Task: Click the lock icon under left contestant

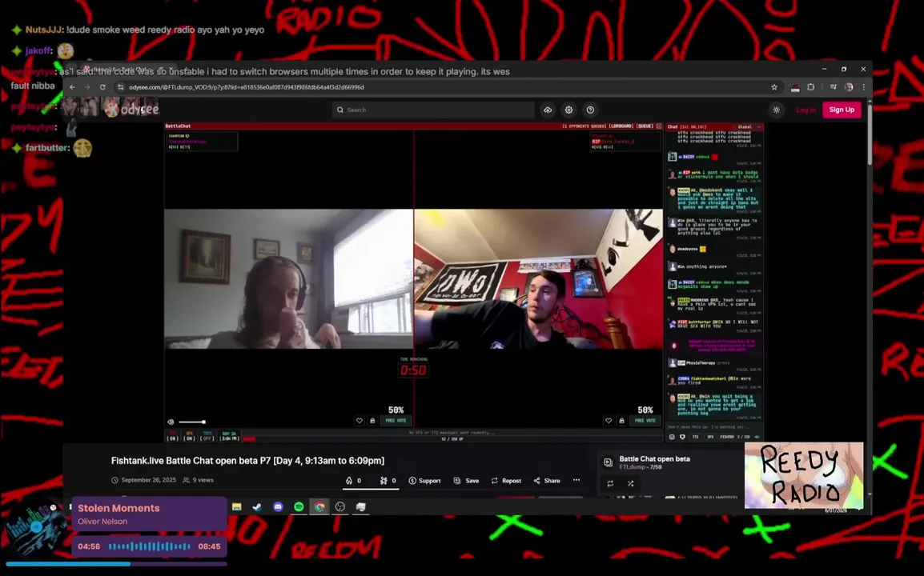Action: [372, 421]
